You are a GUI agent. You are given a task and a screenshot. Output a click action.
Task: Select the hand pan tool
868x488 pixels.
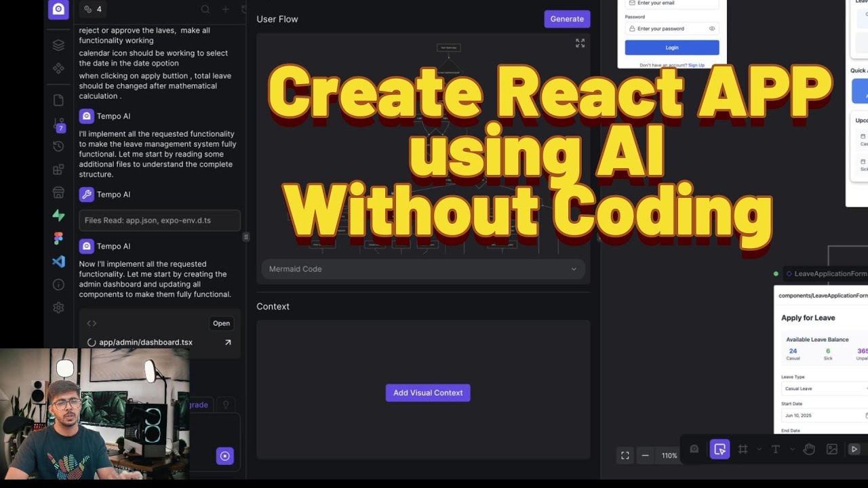click(809, 449)
